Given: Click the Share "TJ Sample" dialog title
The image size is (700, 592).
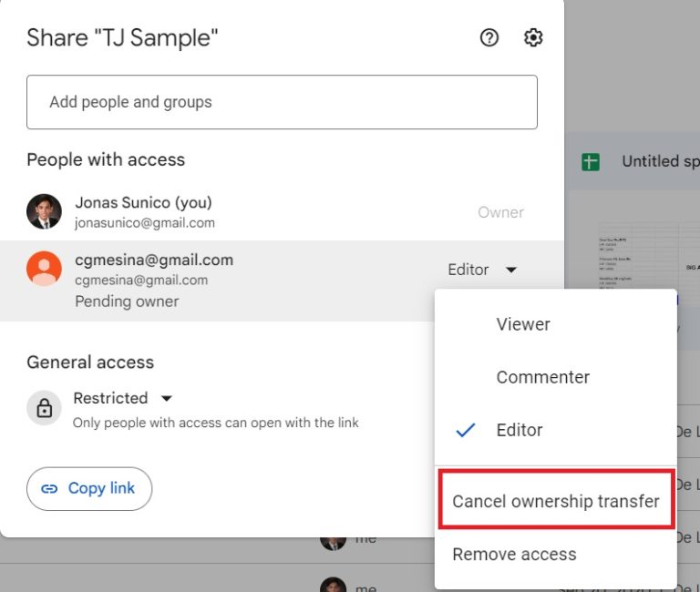Looking at the screenshot, I should click(122, 37).
